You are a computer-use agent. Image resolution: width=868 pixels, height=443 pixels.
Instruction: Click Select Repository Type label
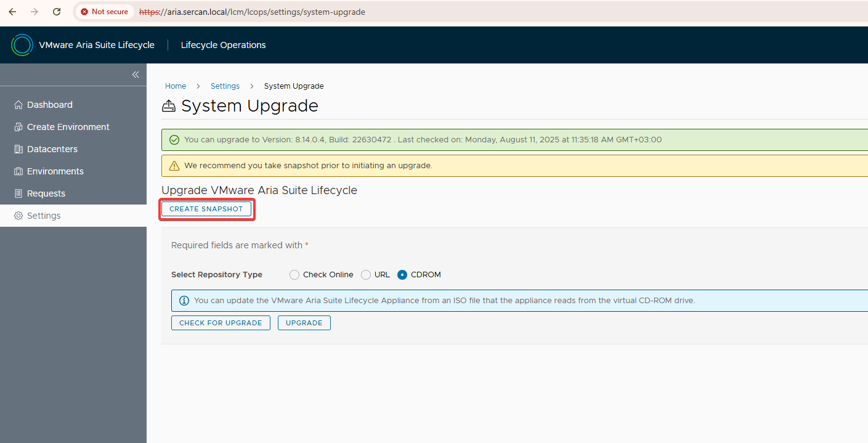click(217, 275)
